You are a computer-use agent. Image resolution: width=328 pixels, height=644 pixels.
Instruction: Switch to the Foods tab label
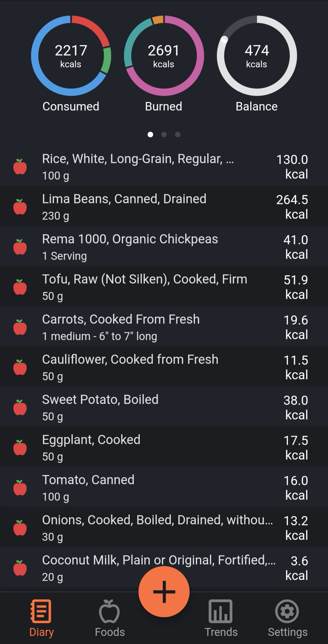click(110, 632)
